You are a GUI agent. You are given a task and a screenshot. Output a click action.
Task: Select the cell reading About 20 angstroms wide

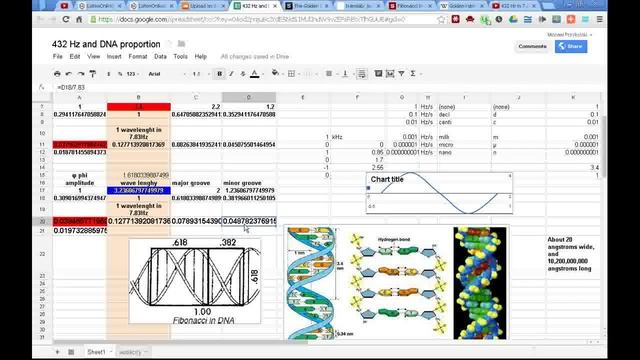click(x=573, y=254)
